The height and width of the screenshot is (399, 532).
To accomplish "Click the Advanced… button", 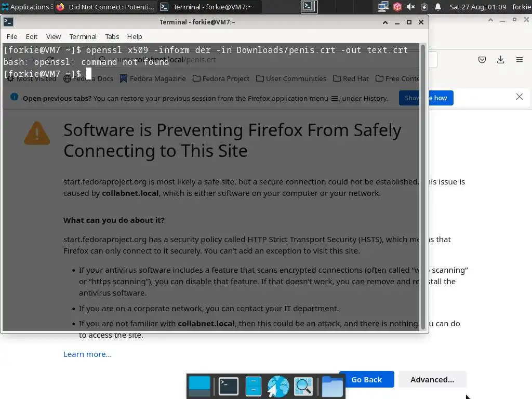I will click(432, 380).
